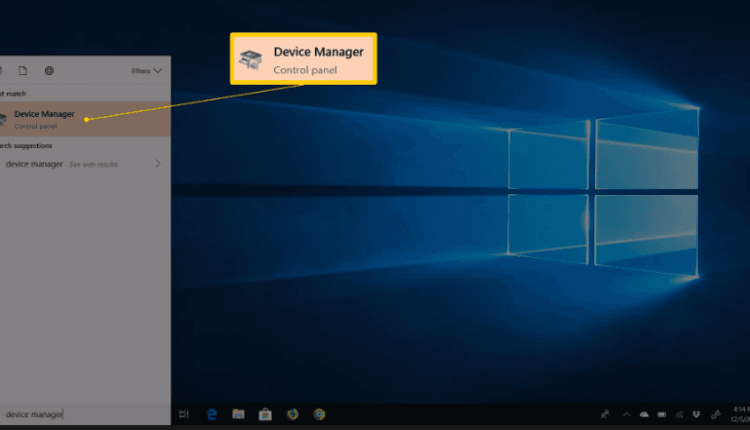This screenshot has height=430, width=750.
Task: Open the Dropbox tray icon
Action: click(x=696, y=415)
